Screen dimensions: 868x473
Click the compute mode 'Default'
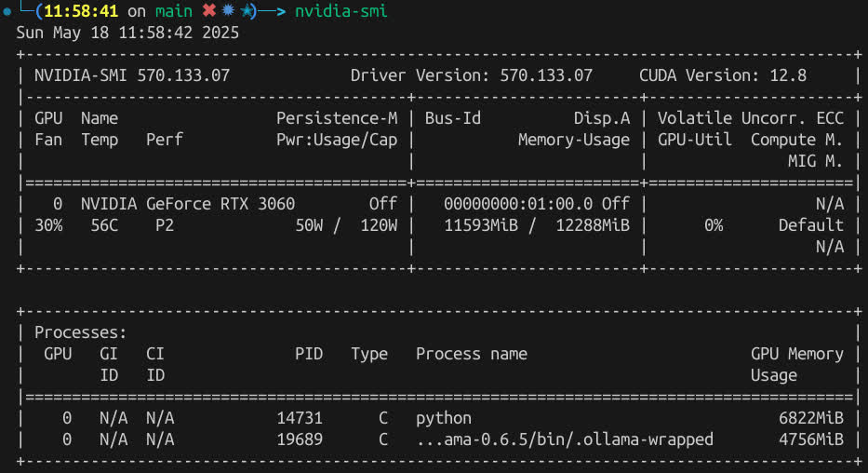(811, 225)
